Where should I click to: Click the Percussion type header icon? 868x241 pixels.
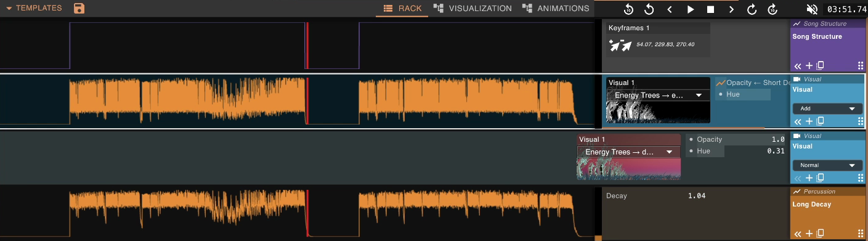[797, 192]
